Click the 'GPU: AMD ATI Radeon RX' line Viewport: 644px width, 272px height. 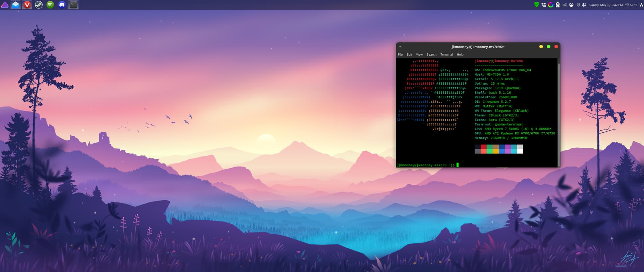coord(515,133)
